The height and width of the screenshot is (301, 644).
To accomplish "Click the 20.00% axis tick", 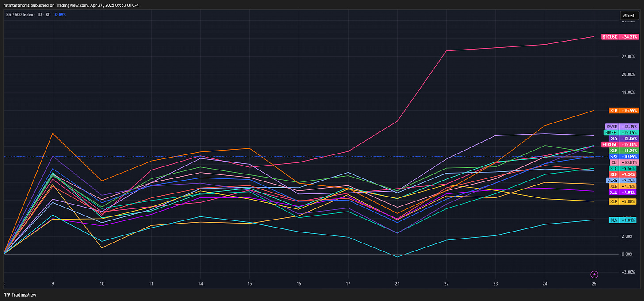I will coord(628,74).
